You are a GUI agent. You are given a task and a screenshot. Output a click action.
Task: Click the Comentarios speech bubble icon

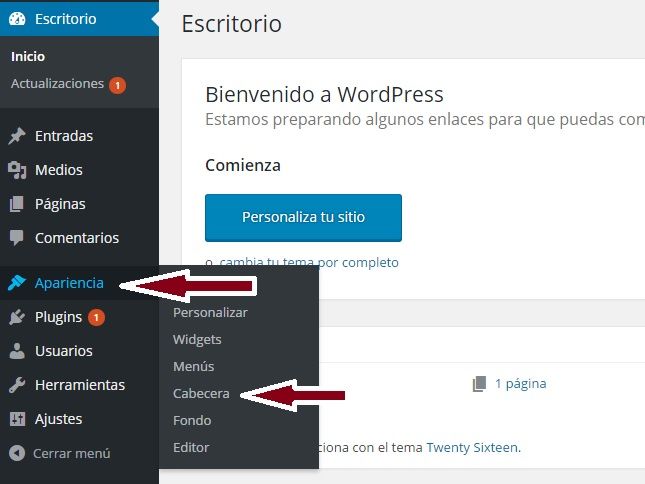(16, 238)
